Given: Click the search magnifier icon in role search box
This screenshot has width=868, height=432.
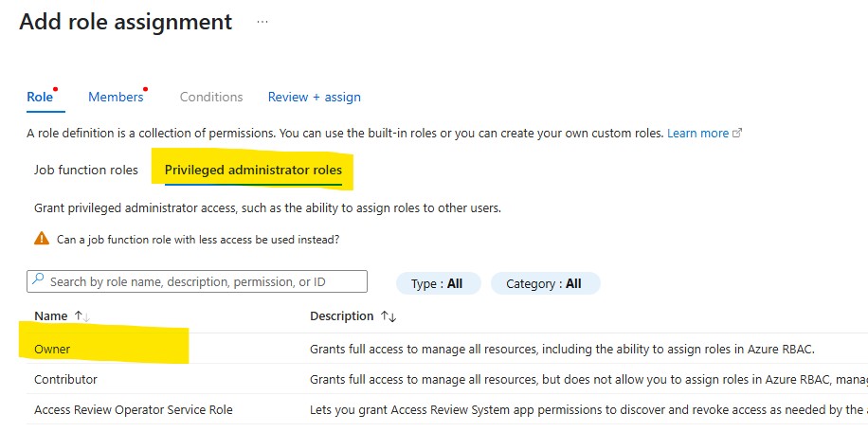Looking at the screenshot, I should click(x=38, y=279).
